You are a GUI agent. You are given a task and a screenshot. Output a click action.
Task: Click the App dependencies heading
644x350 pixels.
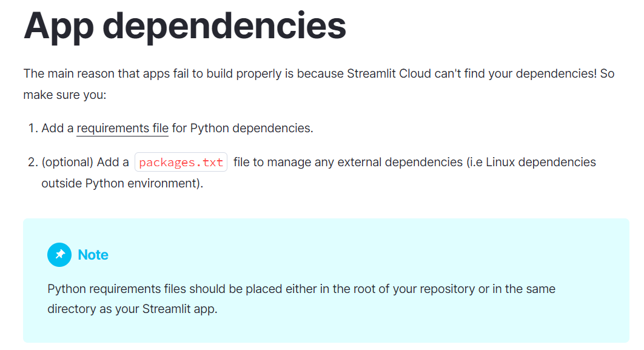[185, 26]
